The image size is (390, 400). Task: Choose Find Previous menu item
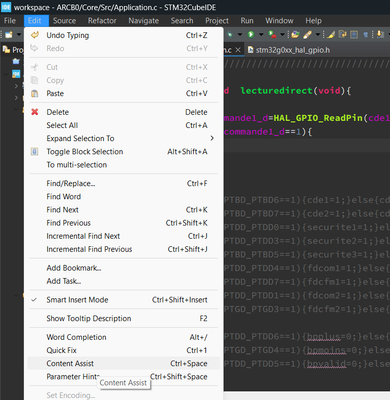pyautogui.click(x=124, y=223)
